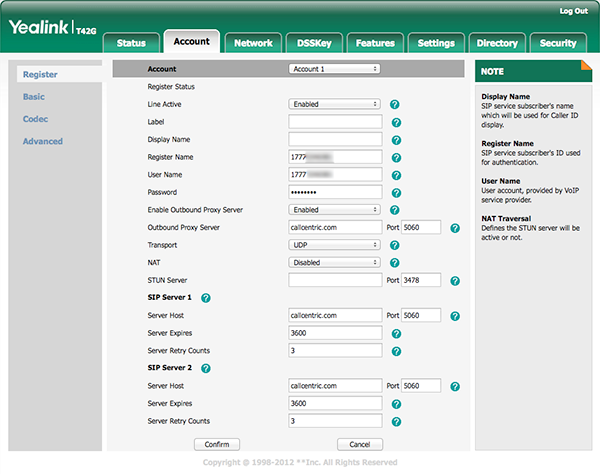The width and height of the screenshot is (600, 474).
Task: Open help for SIP Server 2 Server Host
Action: coord(455,386)
